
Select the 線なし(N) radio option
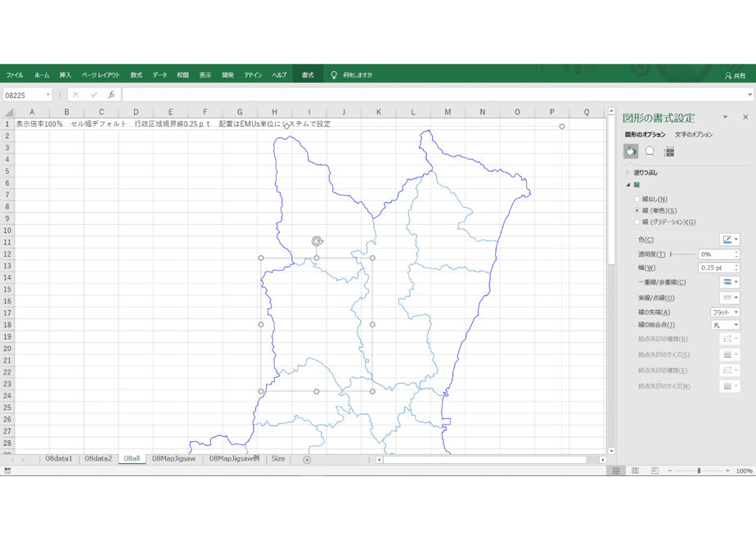click(x=637, y=199)
